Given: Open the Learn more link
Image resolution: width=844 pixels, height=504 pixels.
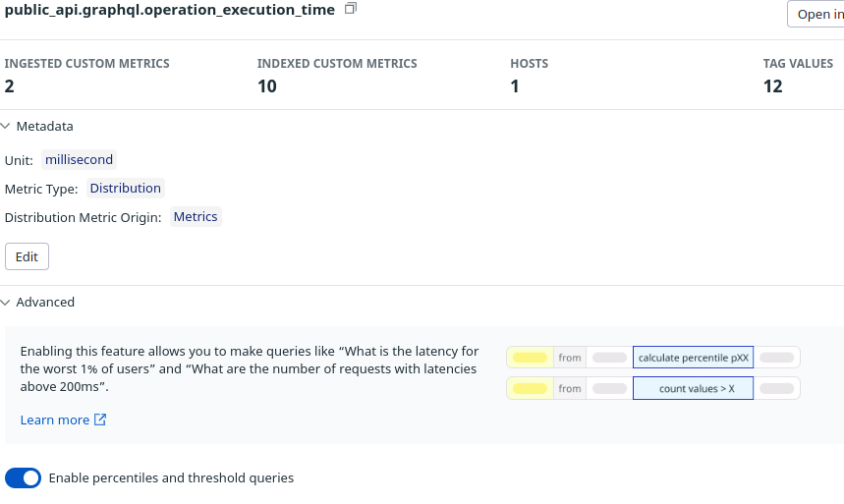Looking at the screenshot, I should point(55,420).
